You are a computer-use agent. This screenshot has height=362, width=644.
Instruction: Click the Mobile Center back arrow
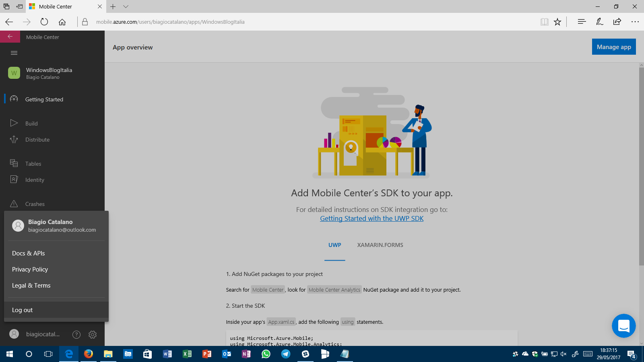pos(10,37)
